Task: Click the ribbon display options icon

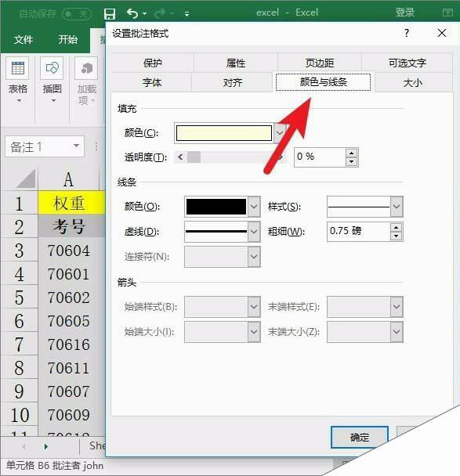Action: pyautogui.click(x=447, y=13)
